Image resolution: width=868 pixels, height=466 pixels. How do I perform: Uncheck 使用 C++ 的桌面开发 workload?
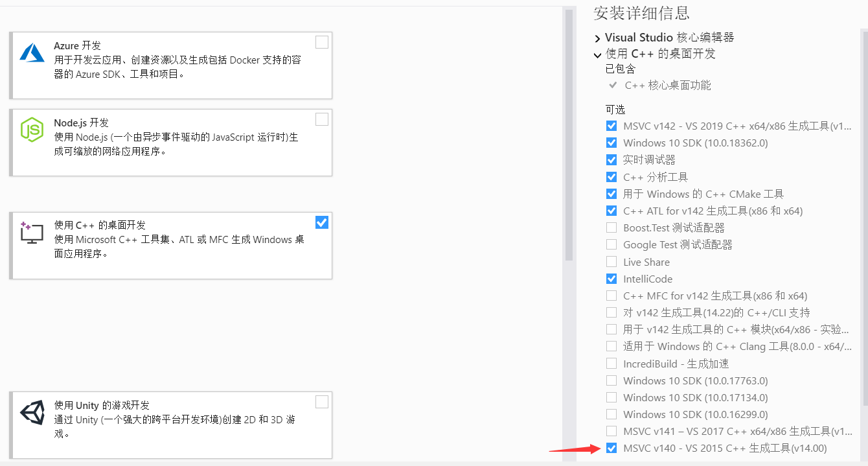coord(322,222)
